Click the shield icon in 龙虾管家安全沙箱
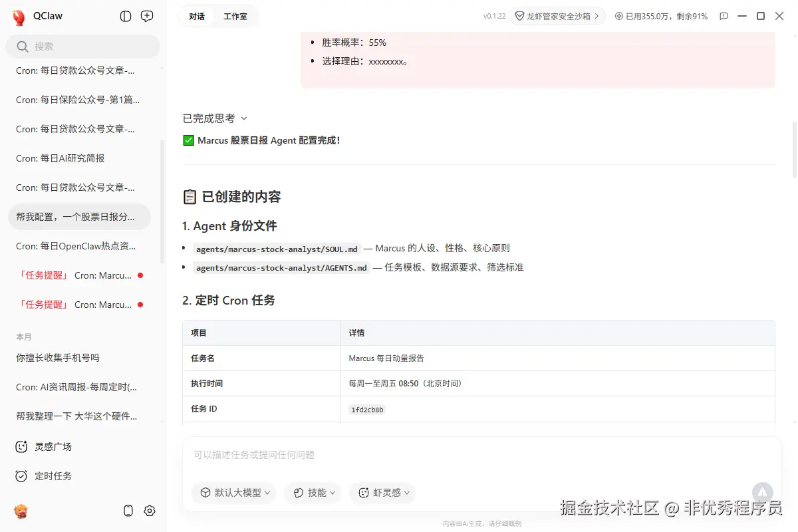The image size is (798, 532). 520,16
